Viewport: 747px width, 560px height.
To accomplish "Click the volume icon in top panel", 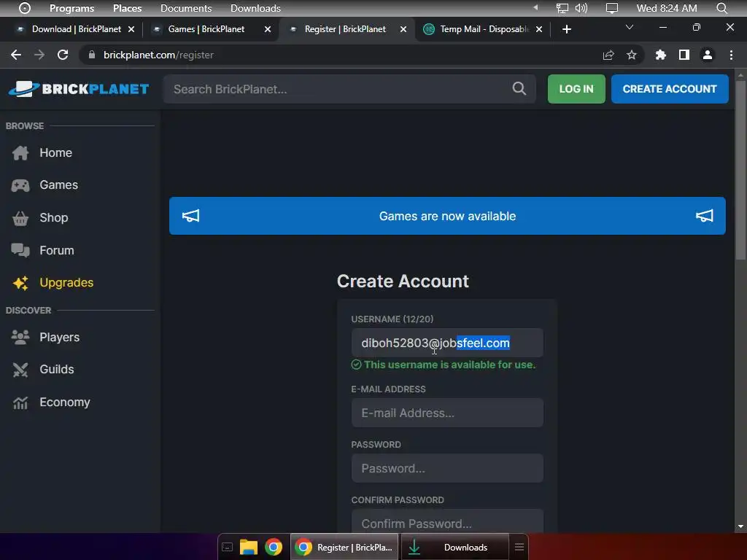I will [x=581, y=8].
